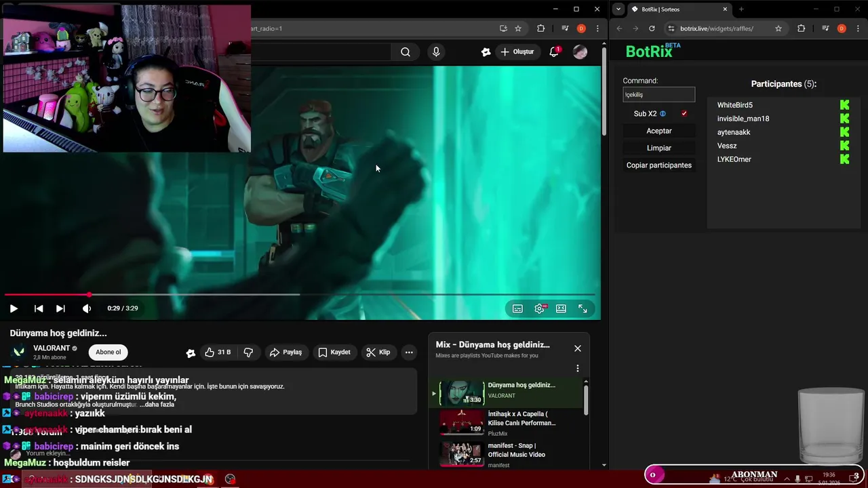Click Sub X2 info icon
Image resolution: width=868 pixels, height=488 pixels.
(x=663, y=114)
